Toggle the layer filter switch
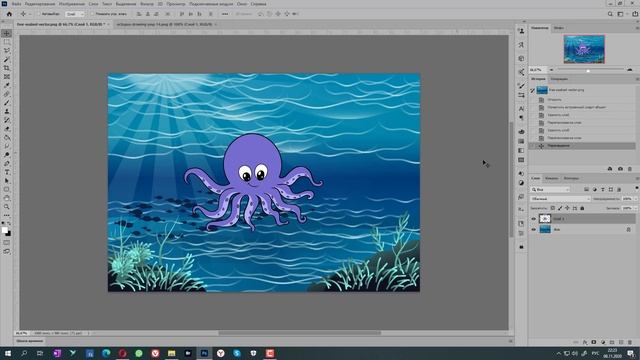 click(x=636, y=189)
